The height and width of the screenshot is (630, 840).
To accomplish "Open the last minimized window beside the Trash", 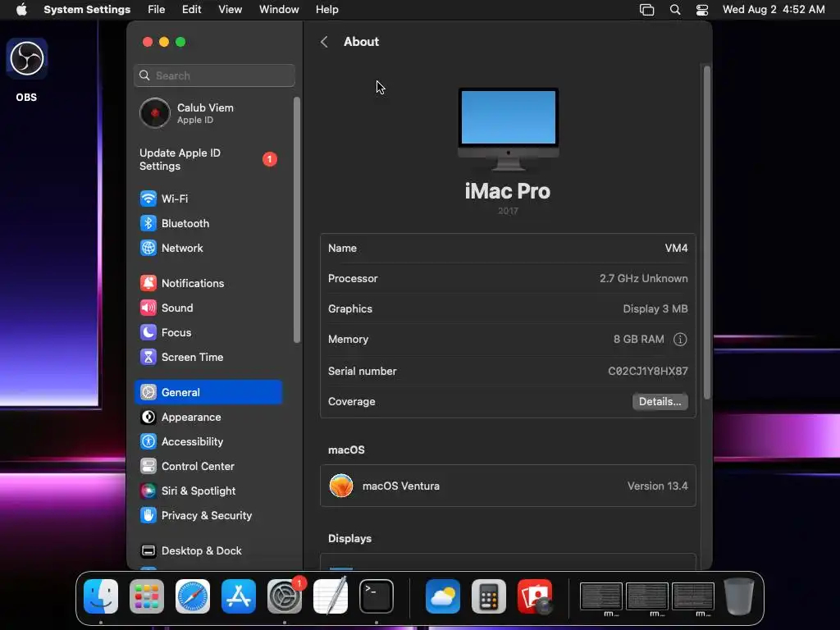I will [693, 597].
